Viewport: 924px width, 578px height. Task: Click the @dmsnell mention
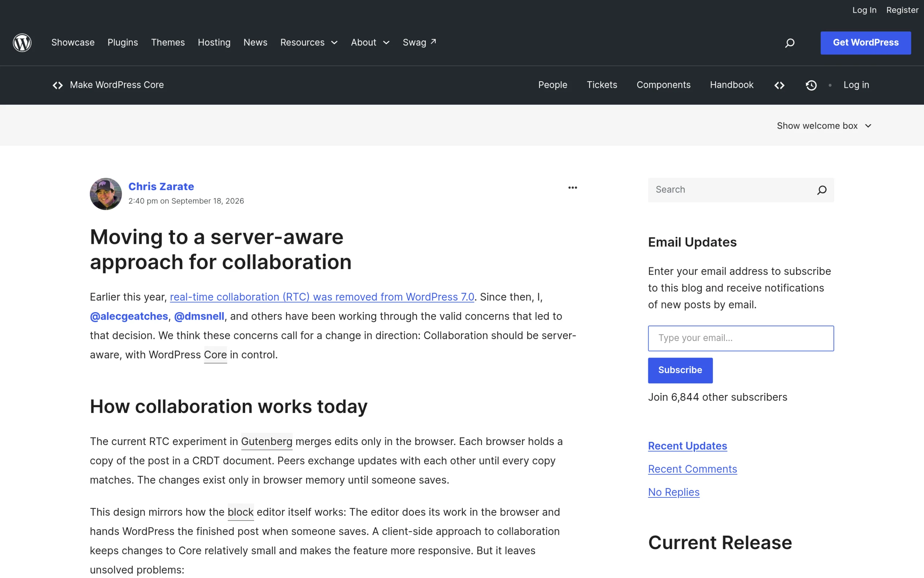tap(199, 316)
